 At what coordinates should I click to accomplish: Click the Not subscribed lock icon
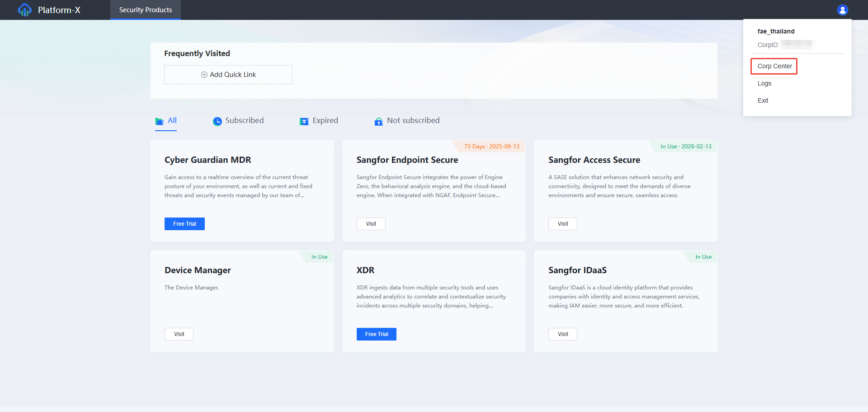379,121
